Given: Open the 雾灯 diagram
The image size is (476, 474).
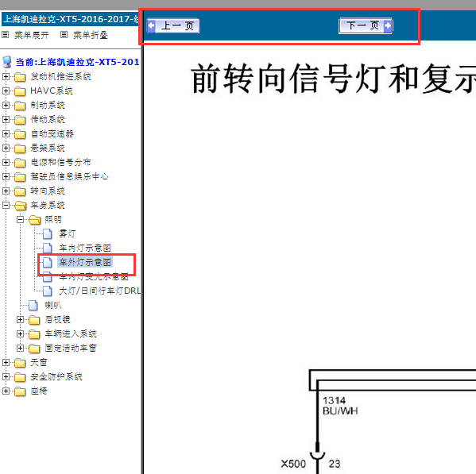Looking at the screenshot, I should (x=67, y=233).
